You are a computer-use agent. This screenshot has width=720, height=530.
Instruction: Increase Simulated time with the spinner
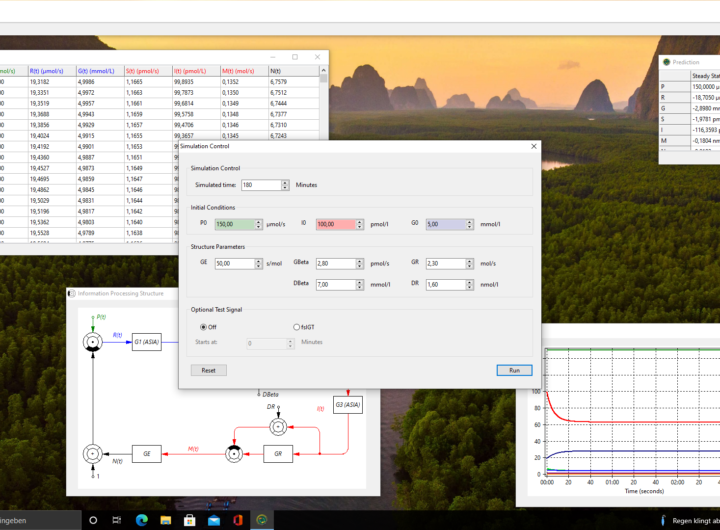click(285, 182)
